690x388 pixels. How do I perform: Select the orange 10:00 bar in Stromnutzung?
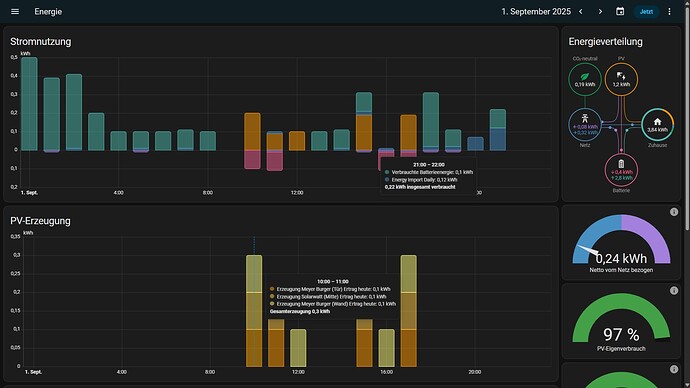click(252, 132)
